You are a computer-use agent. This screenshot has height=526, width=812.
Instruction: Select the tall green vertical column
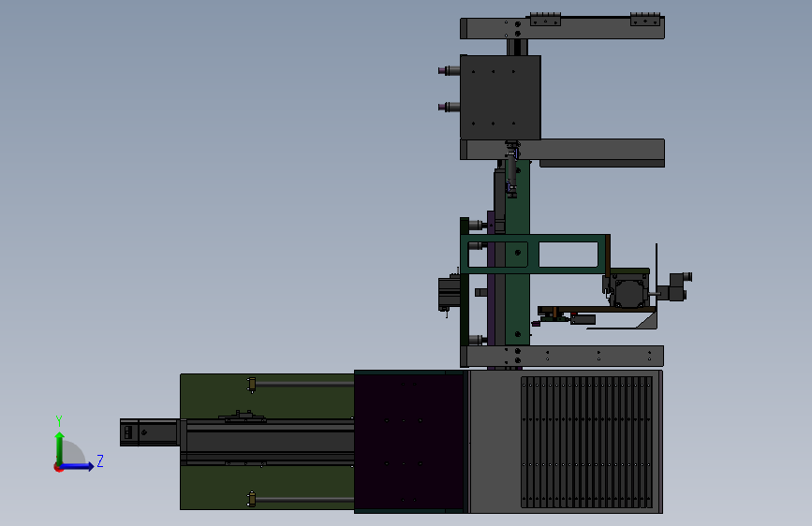coord(517,252)
